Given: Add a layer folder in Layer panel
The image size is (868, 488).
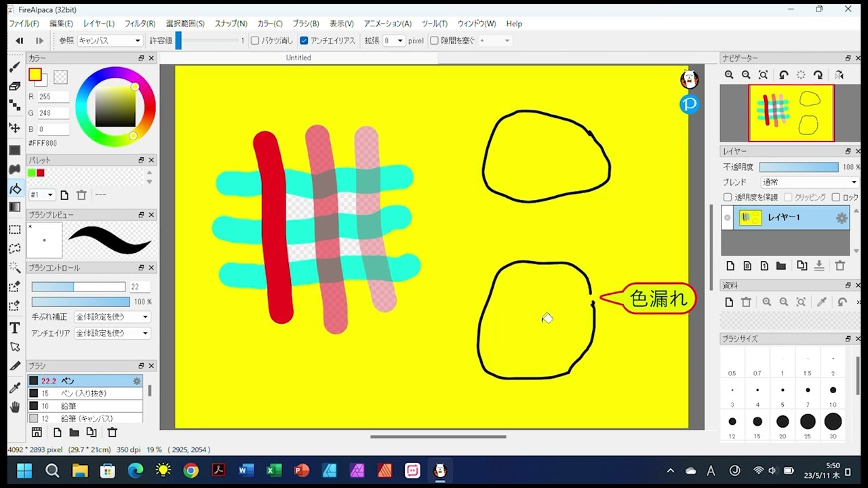Looking at the screenshot, I should 781,266.
